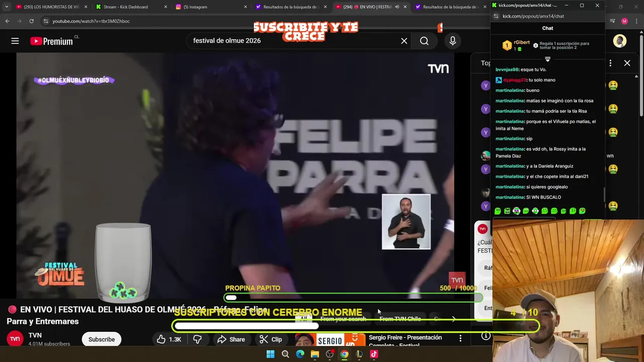The image size is (644, 362).
Task: Open Windows taskbar search
Action: tap(285, 354)
